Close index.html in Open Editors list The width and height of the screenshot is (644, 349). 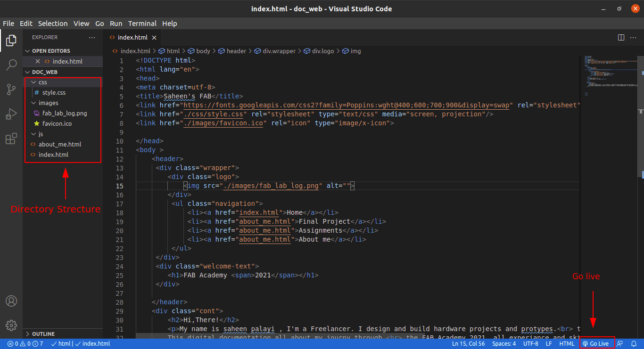click(38, 61)
